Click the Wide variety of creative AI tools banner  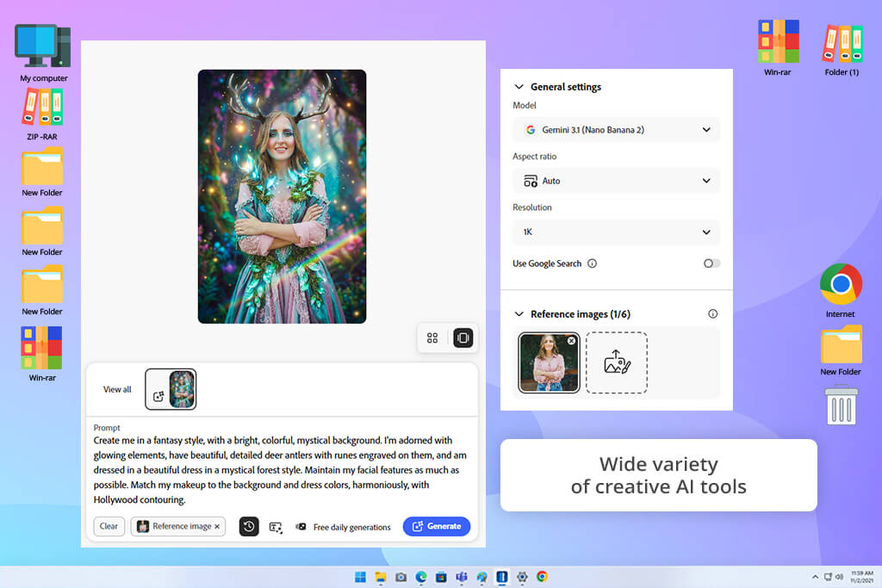pos(658,475)
